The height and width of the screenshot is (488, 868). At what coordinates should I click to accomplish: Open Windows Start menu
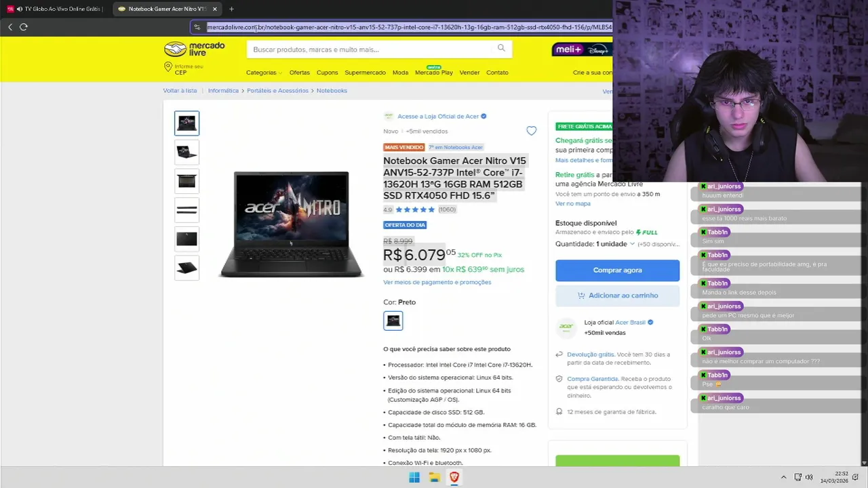(x=414, y=477)
